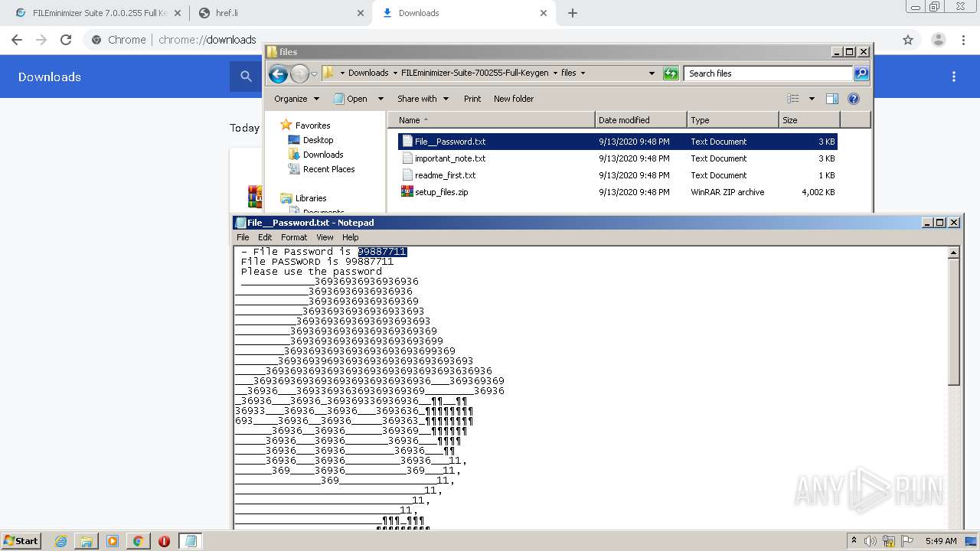Click the Change view icon in Explorer
The image size is (980, 551).
(793, 99)
